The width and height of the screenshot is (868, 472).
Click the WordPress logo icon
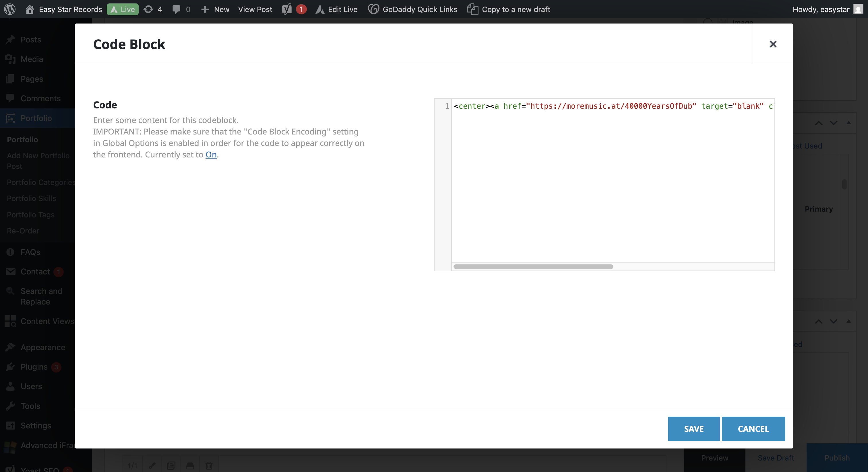coord(10,9)
